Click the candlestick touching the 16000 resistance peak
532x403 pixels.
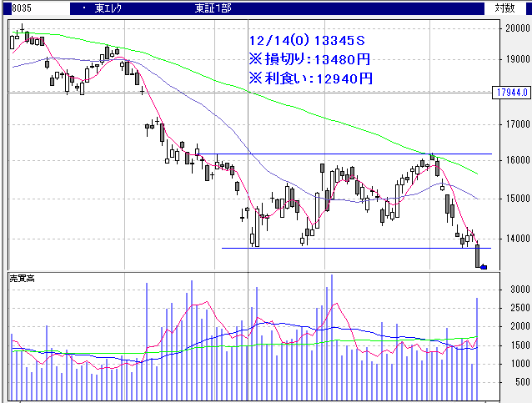click(432, 157)
